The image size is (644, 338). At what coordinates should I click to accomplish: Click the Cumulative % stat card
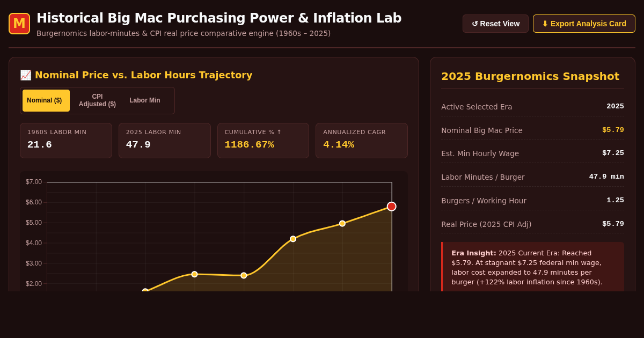pos(263,141)
